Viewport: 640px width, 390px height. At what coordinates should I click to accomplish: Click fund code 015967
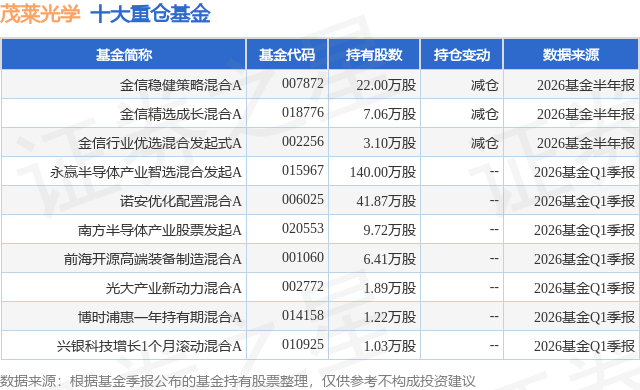(303, 171)
